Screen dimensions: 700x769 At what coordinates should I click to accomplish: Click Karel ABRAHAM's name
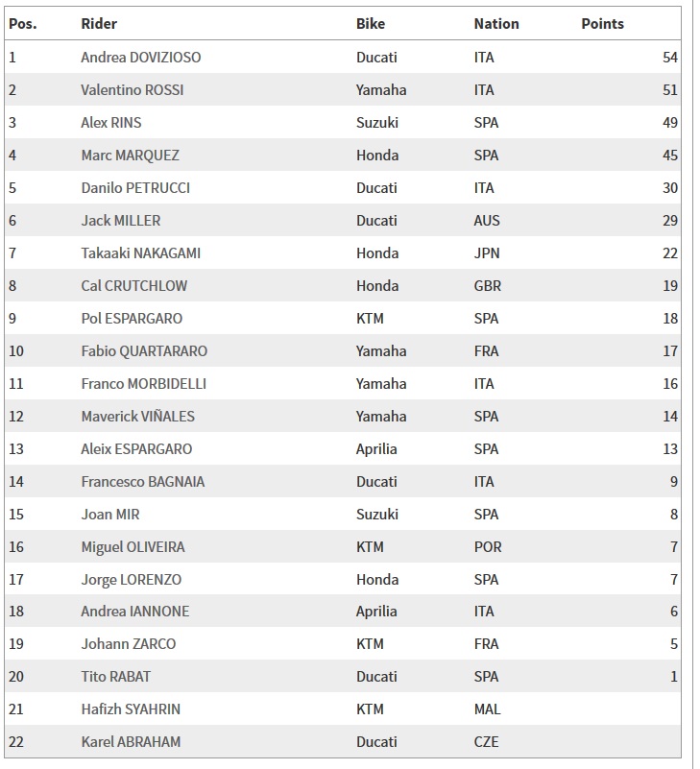coord(131,741)
